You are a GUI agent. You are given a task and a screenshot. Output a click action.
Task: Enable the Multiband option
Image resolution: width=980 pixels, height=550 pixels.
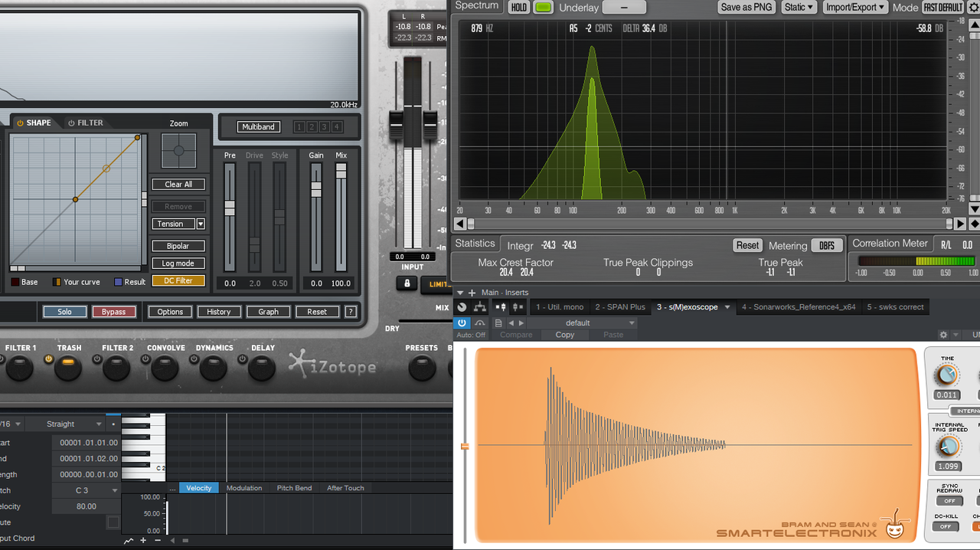coord(259,127)
